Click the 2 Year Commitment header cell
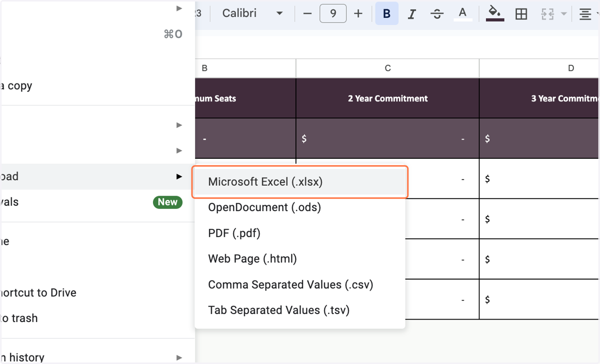Viewport: 600px width, 364px height. pyautogui.click(x=387, y=98)
